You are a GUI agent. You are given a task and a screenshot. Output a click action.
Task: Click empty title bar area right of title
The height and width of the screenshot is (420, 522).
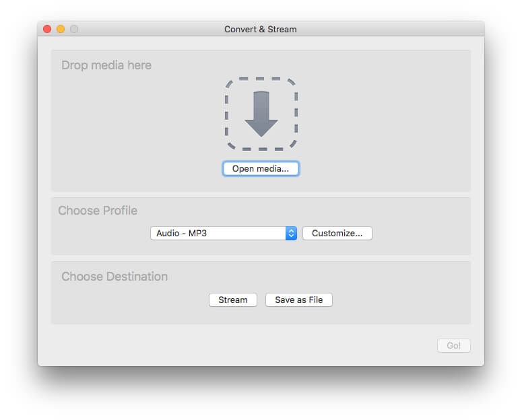391,30
